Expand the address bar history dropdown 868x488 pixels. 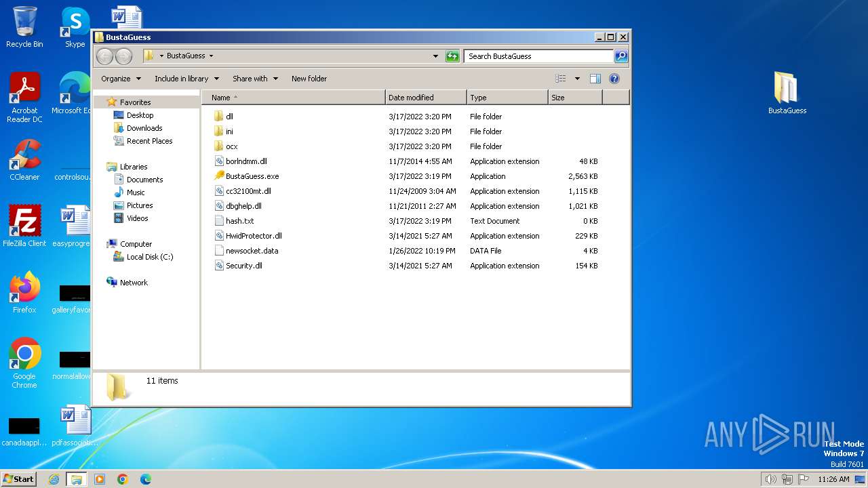435,56
